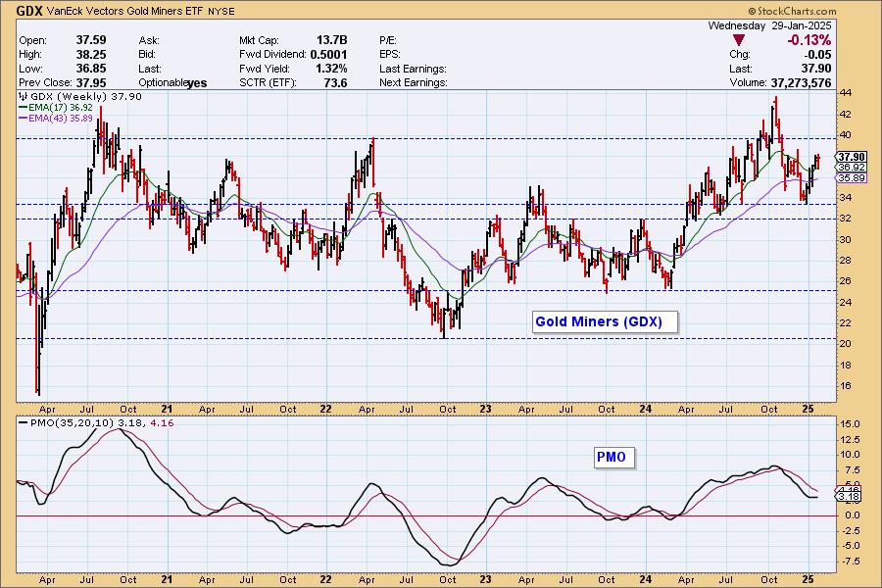The height and width of the screenshot is (588, 882).
Task: Click the black PMO legend line swatch
Action: [24, 422]
